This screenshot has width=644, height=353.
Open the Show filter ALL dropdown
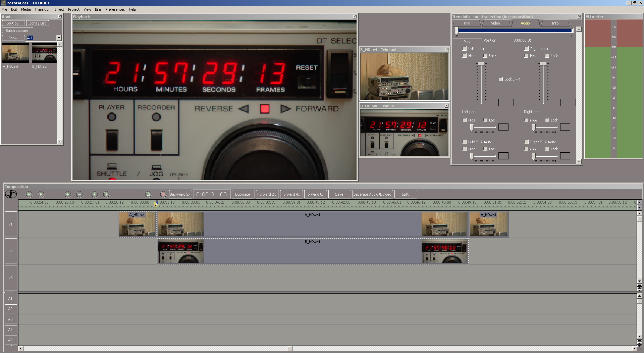pyautogui.click(x=59, y=38)
